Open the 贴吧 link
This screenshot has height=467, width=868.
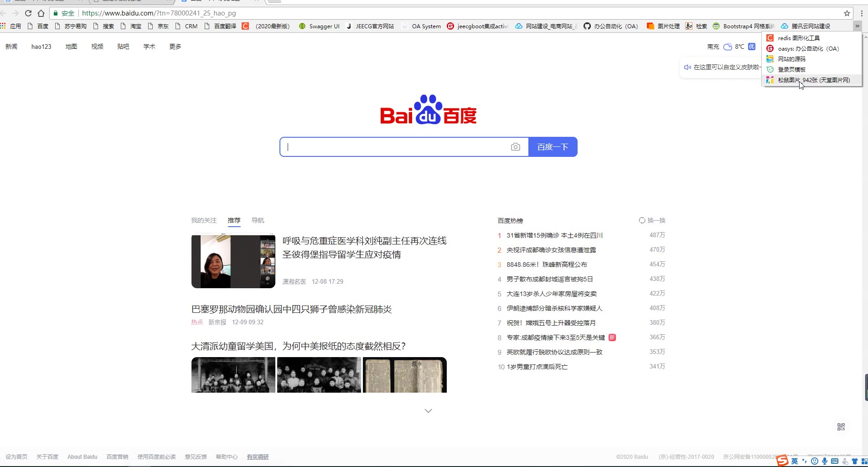(x=123, y=47)
